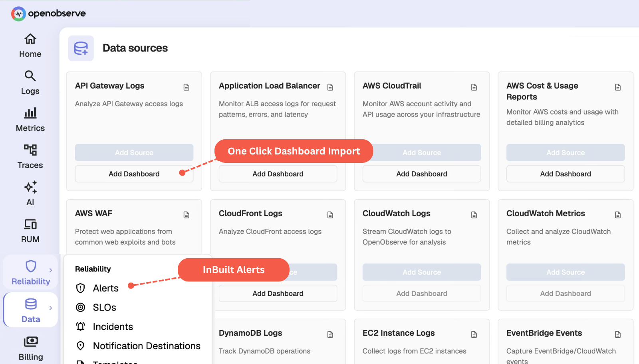This screenshot has height=364, width=639.
Task: Open Notification Destinations menu entry
Action: 138,346
